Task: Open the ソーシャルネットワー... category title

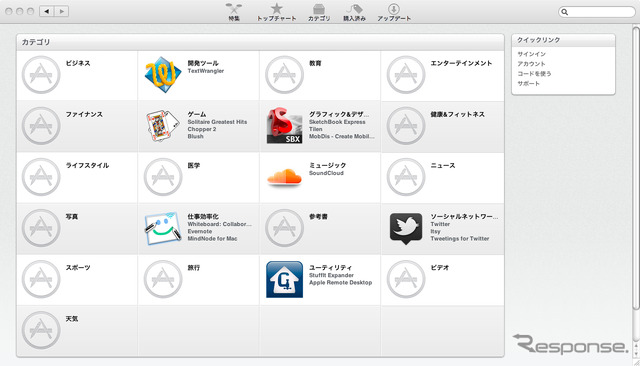Action: point(464,216)
